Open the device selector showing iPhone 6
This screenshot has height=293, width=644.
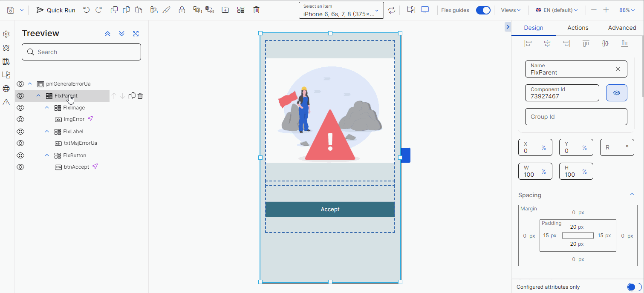tap(341, 9)
